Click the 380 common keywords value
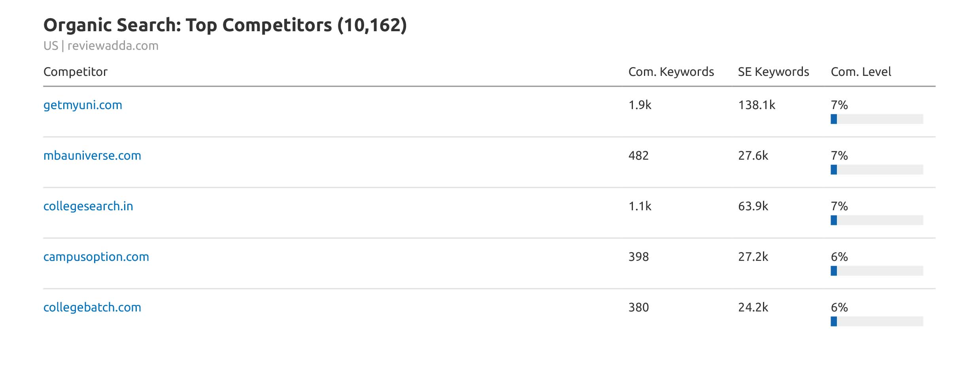 coord(638,308)
